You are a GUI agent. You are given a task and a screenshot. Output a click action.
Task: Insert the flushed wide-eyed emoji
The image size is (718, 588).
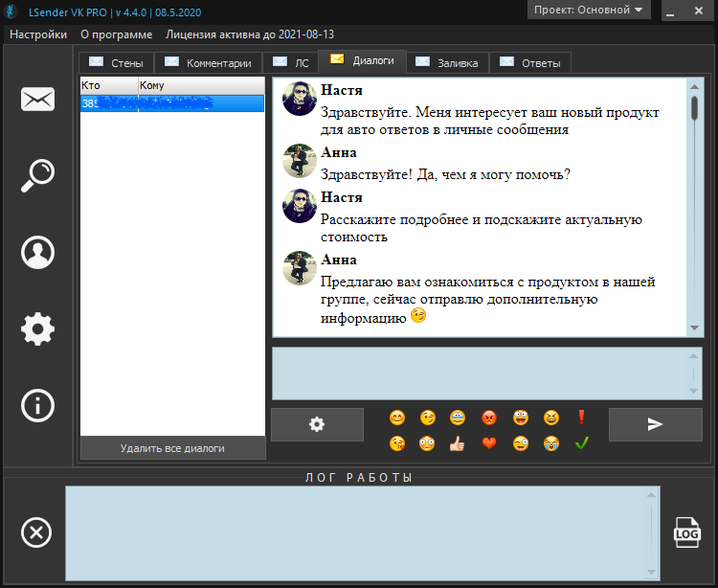(427, 443)
